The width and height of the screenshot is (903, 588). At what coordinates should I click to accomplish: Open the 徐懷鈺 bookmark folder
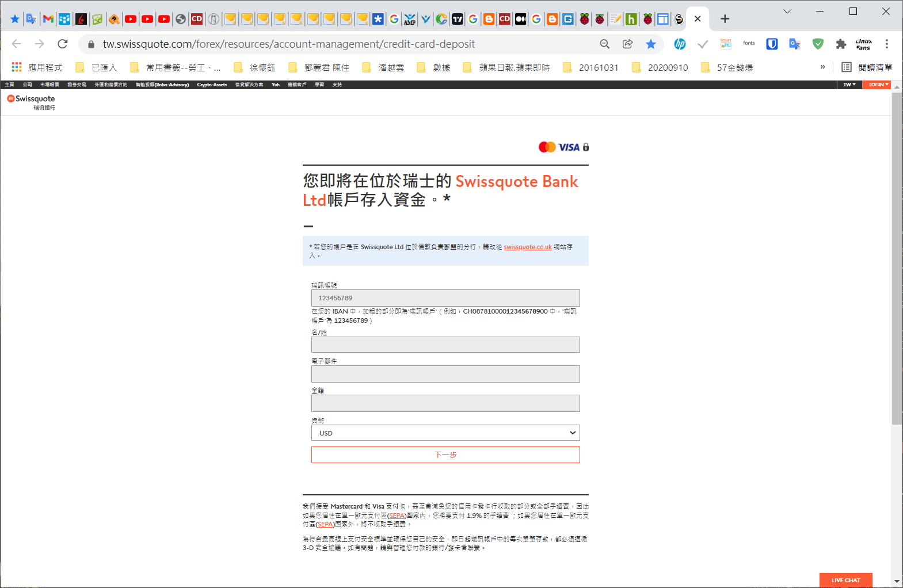pos(254,67)
